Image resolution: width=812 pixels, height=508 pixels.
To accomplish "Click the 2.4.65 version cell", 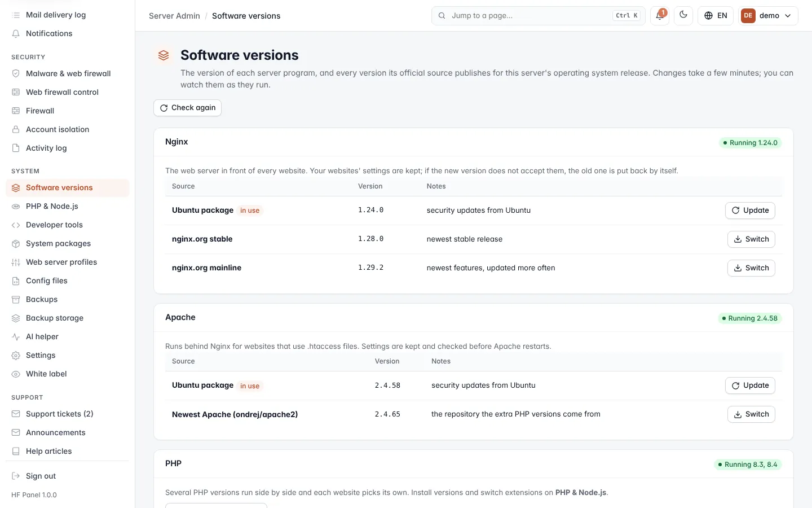I will 387,414.
